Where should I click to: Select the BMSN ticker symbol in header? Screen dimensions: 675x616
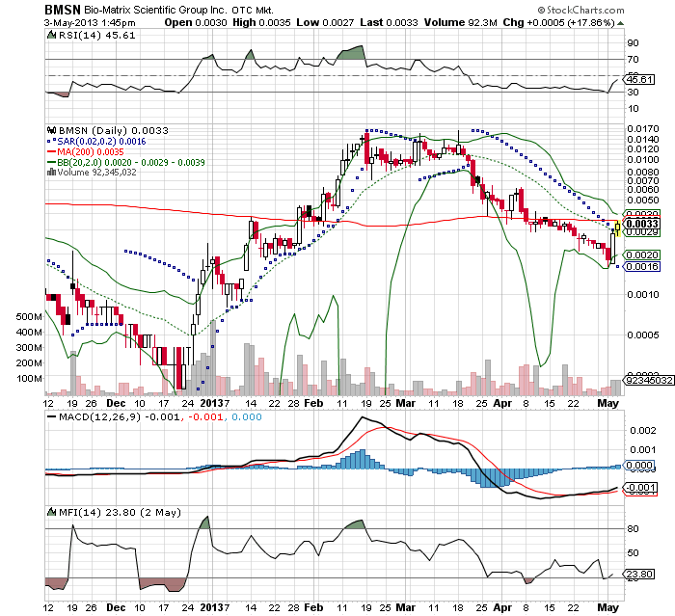click(x=63, y=10)
